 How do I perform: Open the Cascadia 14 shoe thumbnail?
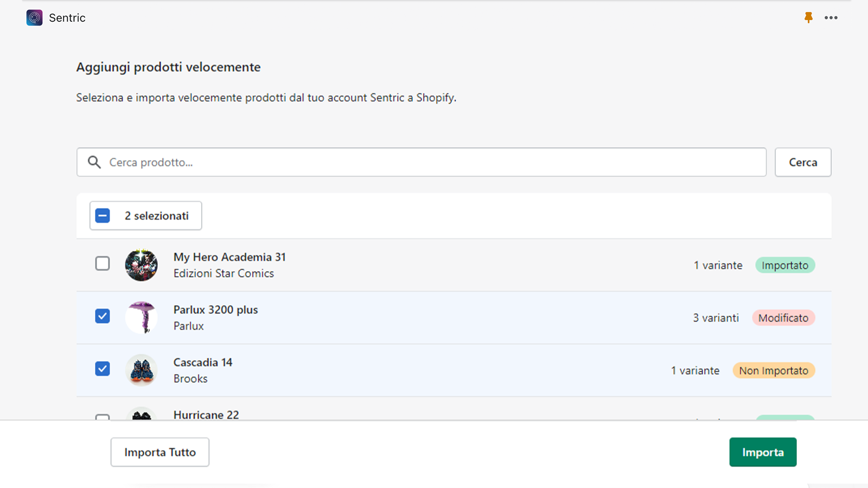[142, 370]
